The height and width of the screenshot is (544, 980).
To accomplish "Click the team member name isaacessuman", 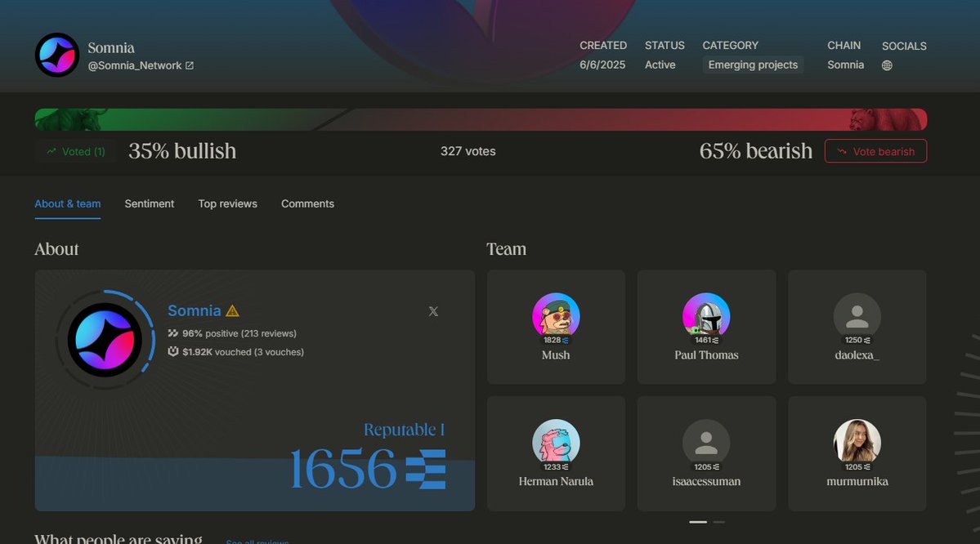I will click(x=706, y=482).
